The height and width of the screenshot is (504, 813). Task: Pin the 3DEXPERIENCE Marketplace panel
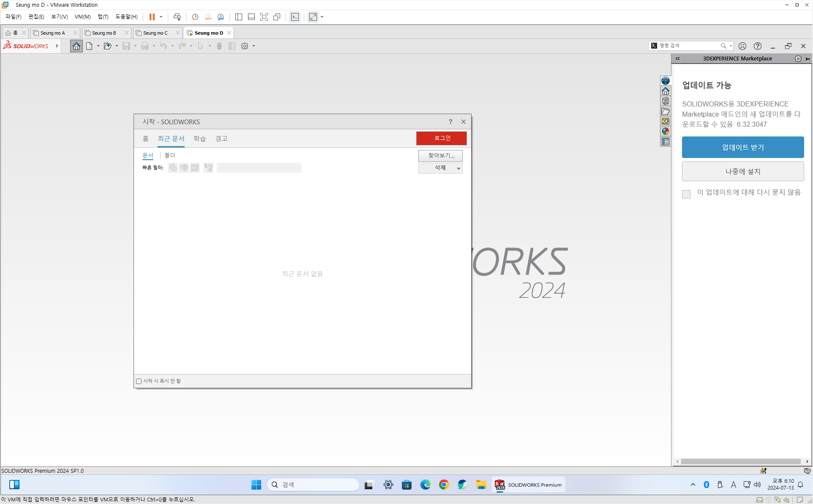(808, 59)
